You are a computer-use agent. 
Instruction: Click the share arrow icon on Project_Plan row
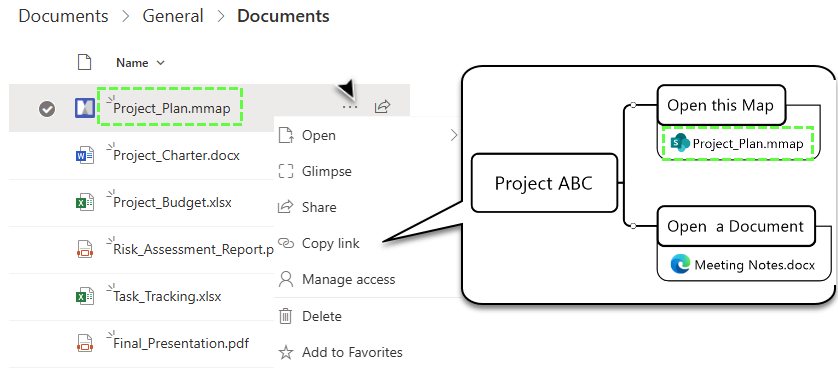[382, 106]
